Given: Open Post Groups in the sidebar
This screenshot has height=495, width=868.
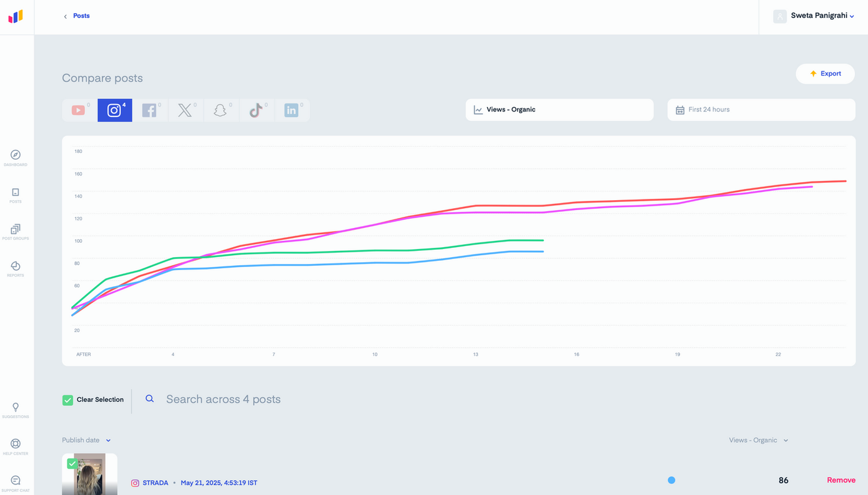Looking at the screenshot, I should [x=15, y=232].
